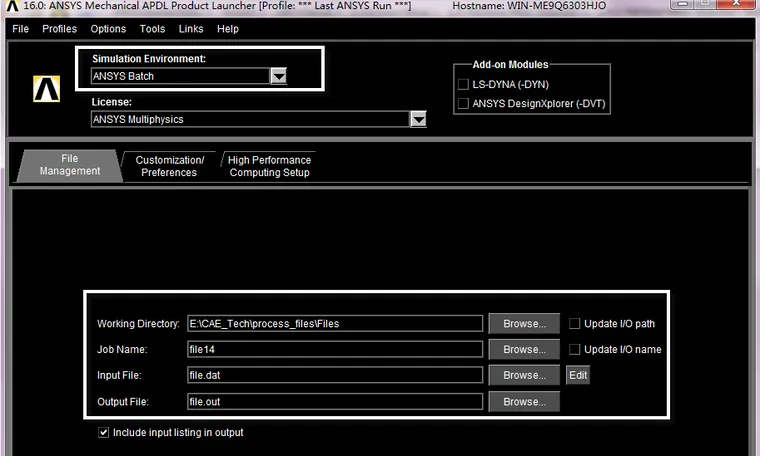
Task: Switch to High Performance Computing Setup tab
Action: coord(269,166)
